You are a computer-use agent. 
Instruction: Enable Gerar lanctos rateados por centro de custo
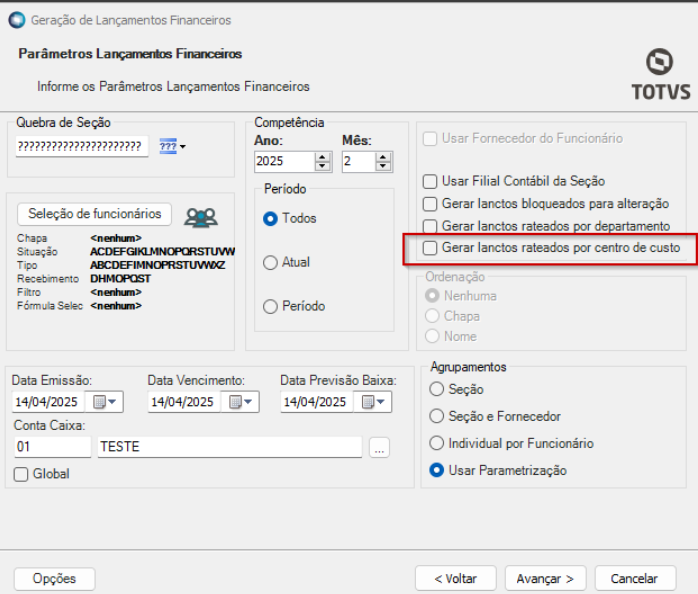(x=431, y=247)
